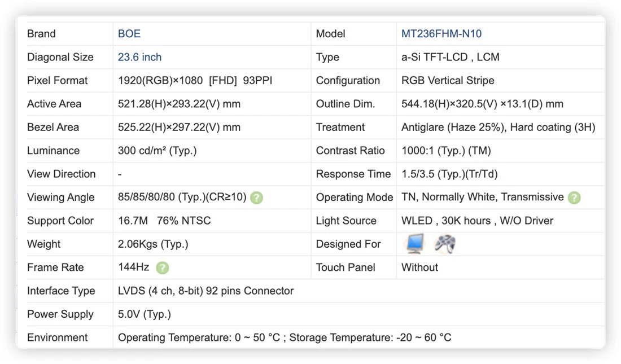Click the game controller icon in Designed For

(x=445, y=244)
